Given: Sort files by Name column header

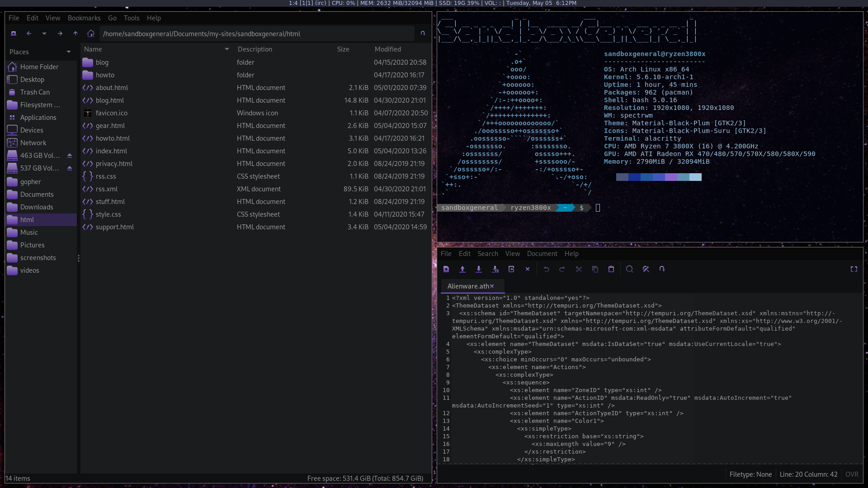Looking at the screenshot, I should 156,49.
